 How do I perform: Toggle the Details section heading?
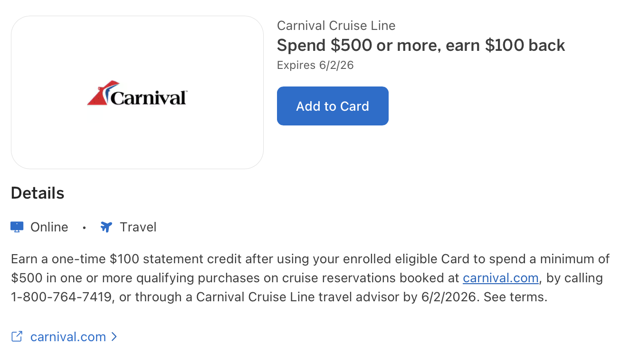(x=37, y=193)
